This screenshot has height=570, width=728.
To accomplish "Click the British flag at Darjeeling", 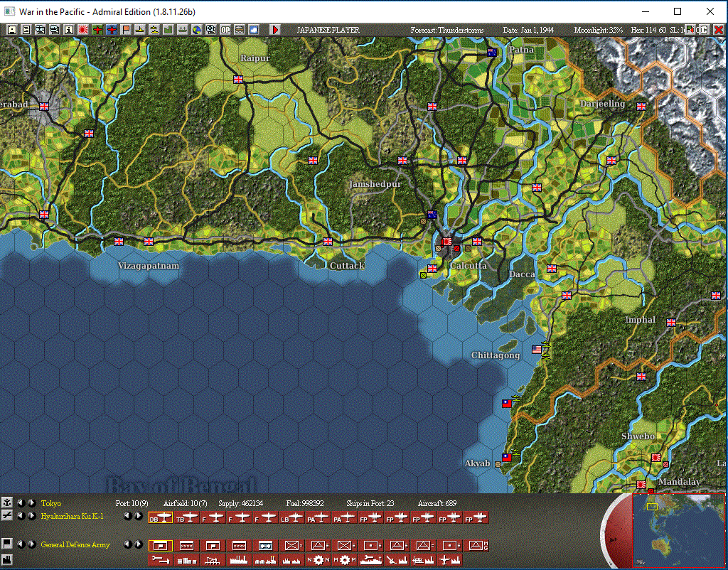I will click(641, 107).
